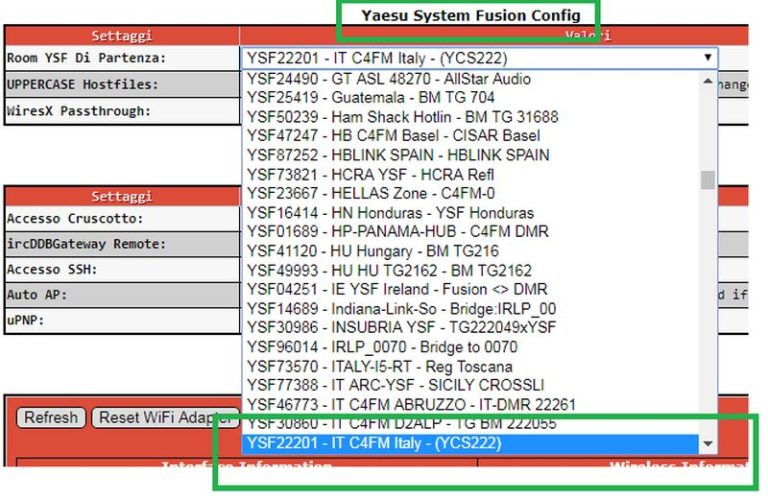
Task: Choose YSF01689 - HP-PANAMA-HUB - C4FM DMR
Action: tap(471, 232)
